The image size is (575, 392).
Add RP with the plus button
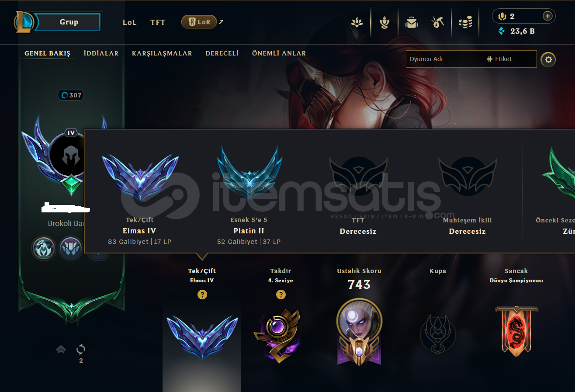[547, 16]
